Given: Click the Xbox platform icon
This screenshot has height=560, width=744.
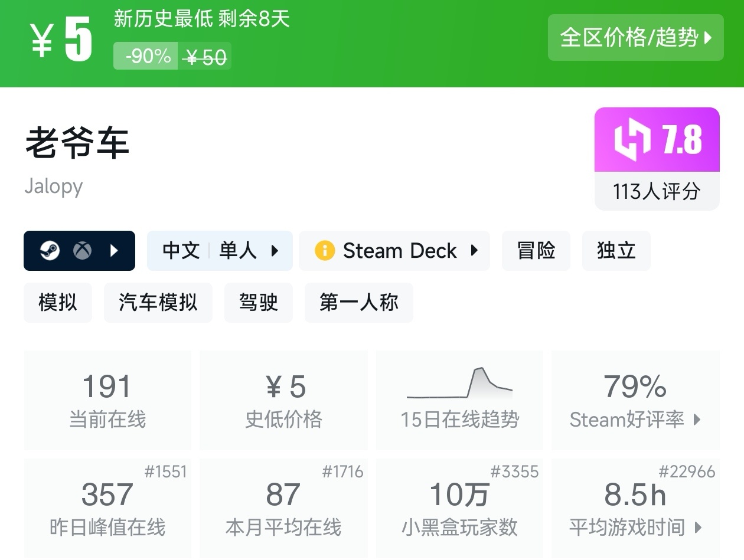Looking at the screenshot, I should (x=82, y=251).
